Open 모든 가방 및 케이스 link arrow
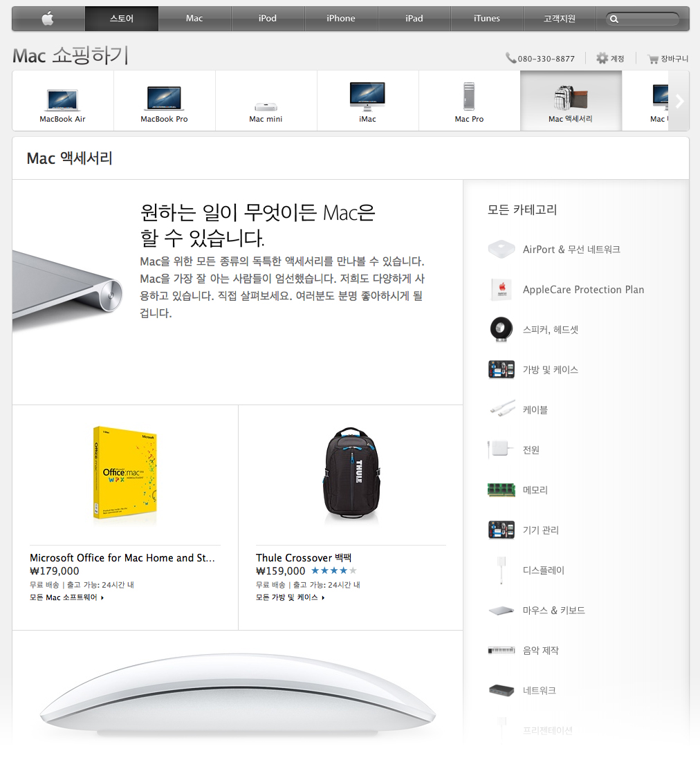 (x=323, y=597)
